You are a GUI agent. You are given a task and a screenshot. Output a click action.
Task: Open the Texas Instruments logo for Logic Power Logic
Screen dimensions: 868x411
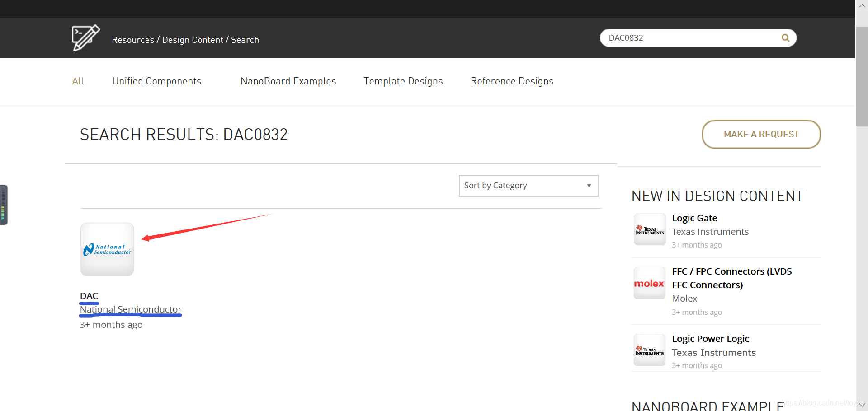(650, 350)
